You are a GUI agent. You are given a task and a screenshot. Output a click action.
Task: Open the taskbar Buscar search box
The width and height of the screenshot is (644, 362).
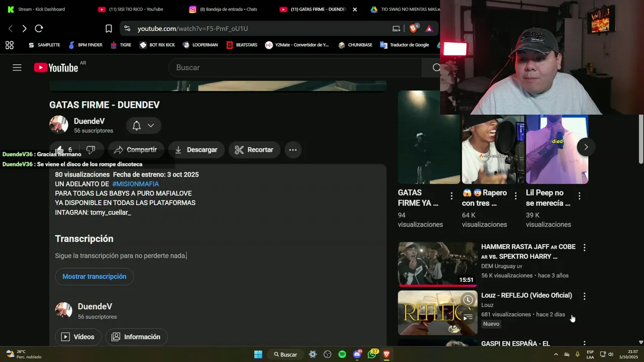click(x=285, y=354)
